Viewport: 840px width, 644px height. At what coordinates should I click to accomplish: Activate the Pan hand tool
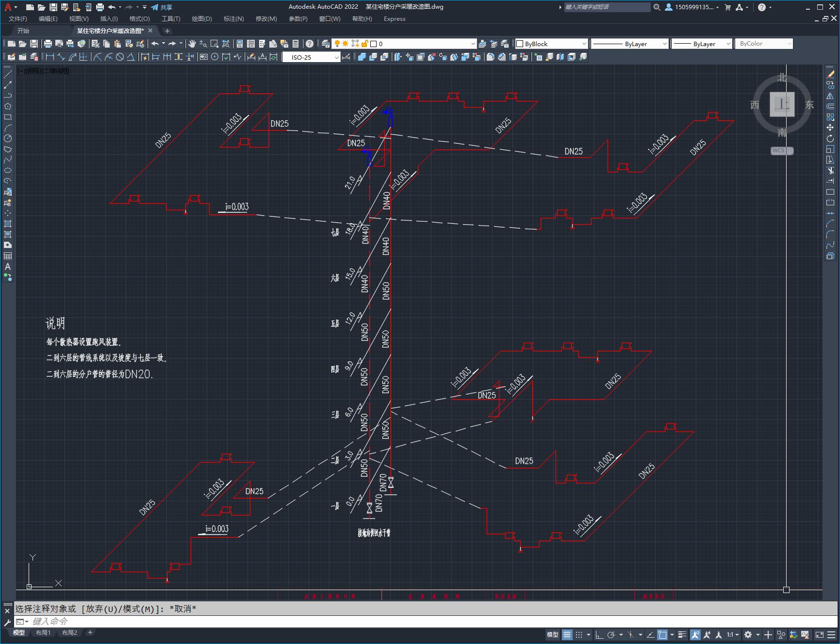pyautogui.click(x=192, y=44)
